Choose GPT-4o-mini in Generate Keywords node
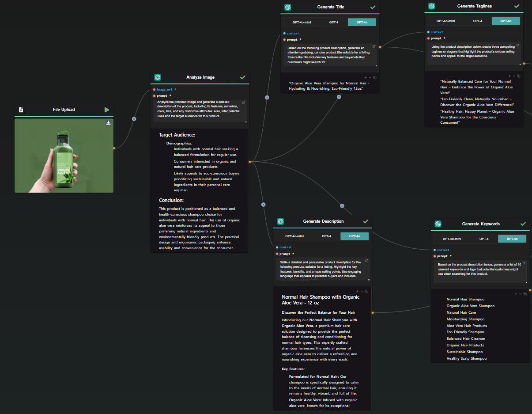The width and height of the screenshot is (532, 414). click(452, 239)
